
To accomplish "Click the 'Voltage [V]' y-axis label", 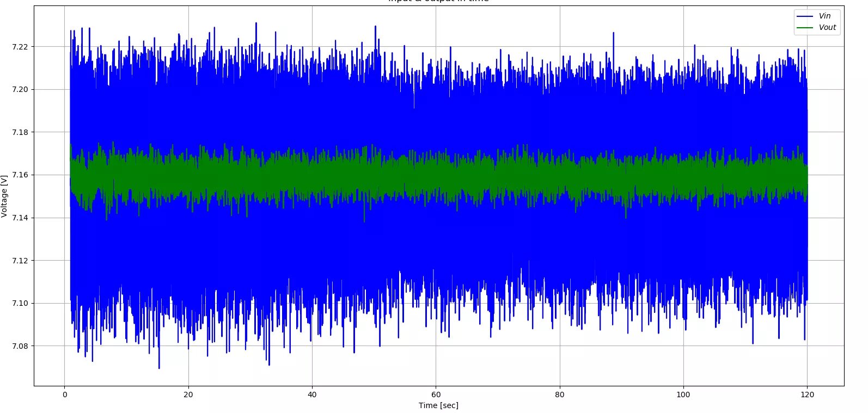I will coord(4,196).
